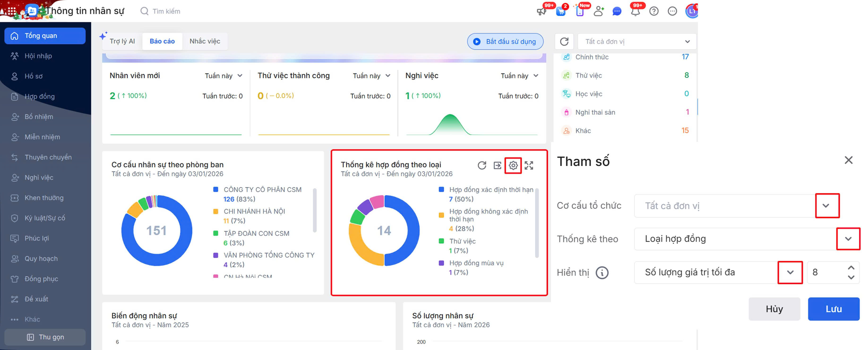Click the Hiển thị info icon
This screenshot has height=350, width=868.
click(x=602, y=273)
